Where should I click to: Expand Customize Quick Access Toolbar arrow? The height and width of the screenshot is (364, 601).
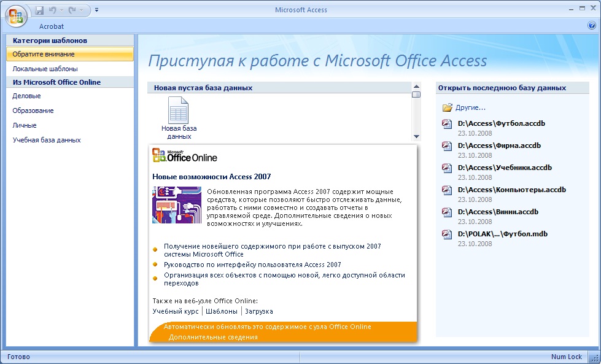click(96, 10)
